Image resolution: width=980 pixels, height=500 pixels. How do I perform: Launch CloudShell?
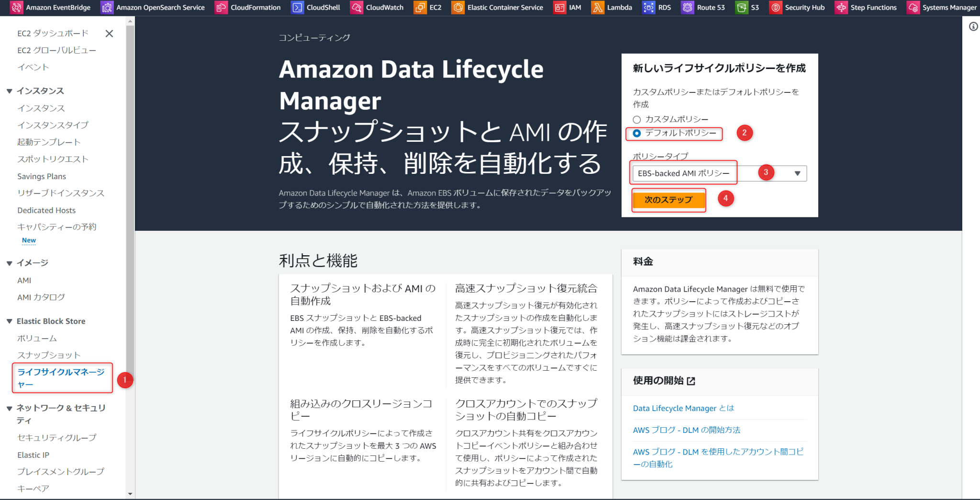tap(321, 7)
